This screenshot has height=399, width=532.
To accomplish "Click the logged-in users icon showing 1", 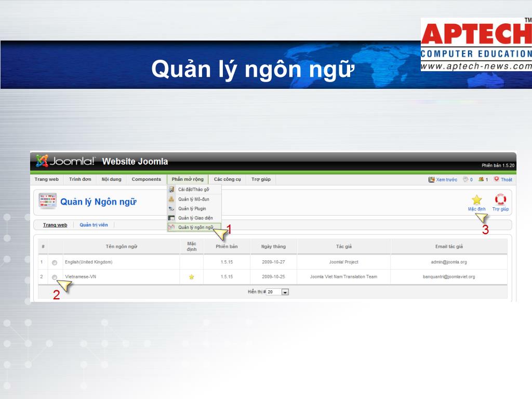I will tap(481, 179).
